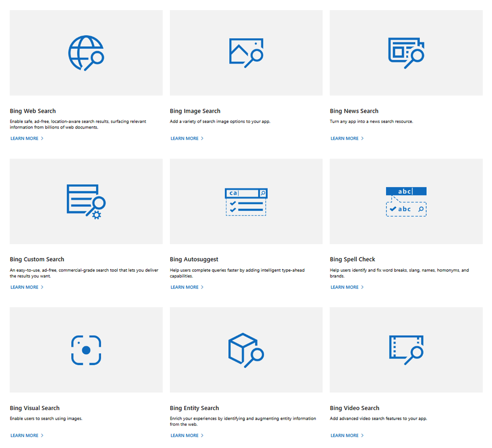Select the Bing Video Search filmstrip icon

406,350
